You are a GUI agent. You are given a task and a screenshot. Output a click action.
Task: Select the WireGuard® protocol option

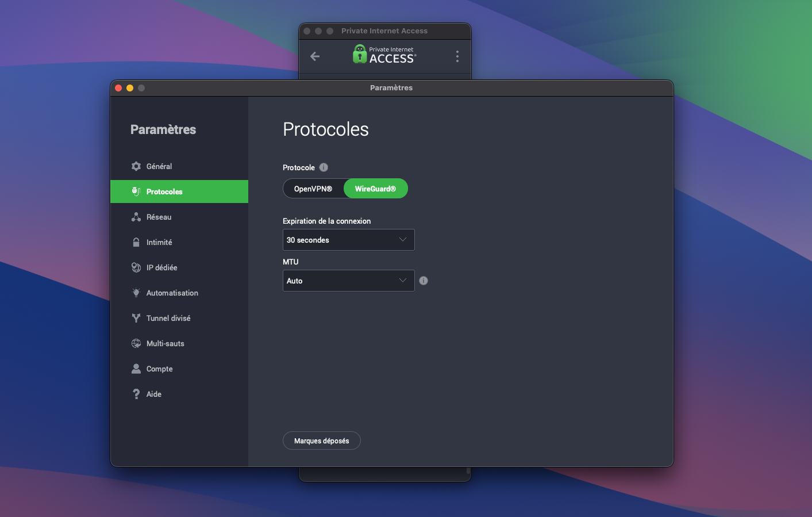tap(375, 189)
